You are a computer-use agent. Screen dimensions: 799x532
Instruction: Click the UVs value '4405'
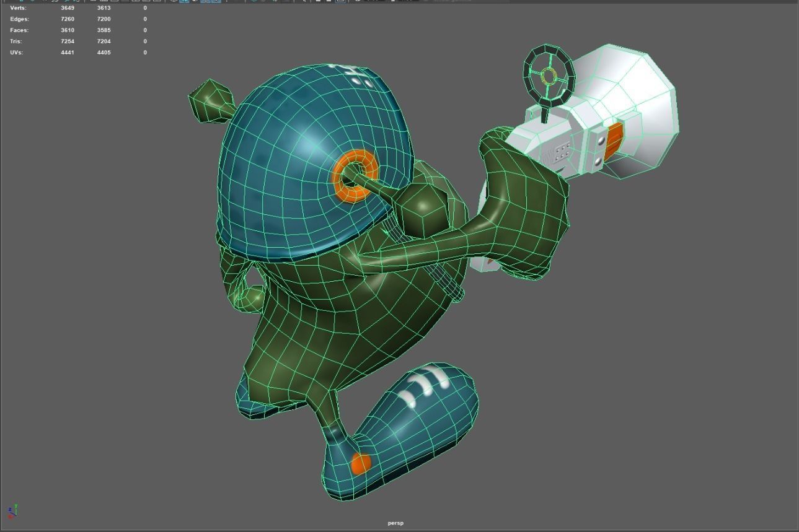tap(104, 53)
